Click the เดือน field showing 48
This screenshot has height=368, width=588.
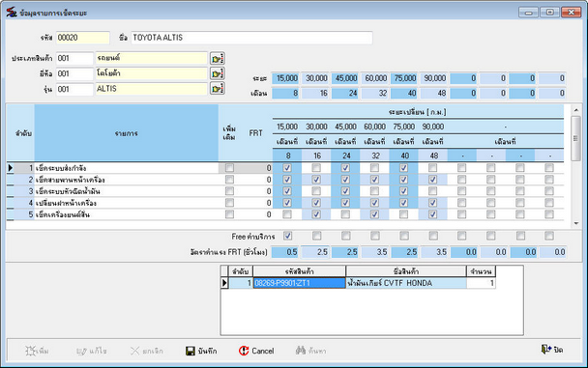433,93
